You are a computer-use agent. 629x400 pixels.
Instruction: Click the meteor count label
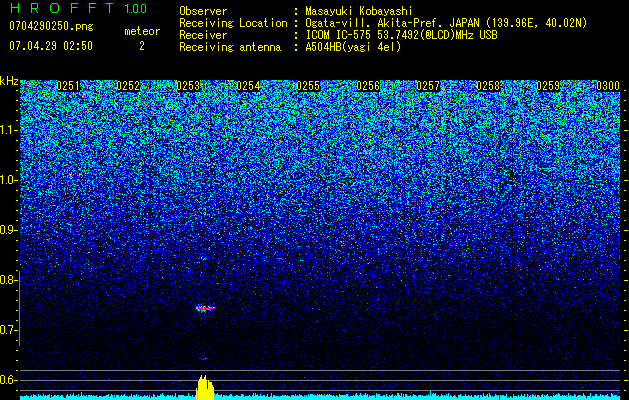coord(142,31)
